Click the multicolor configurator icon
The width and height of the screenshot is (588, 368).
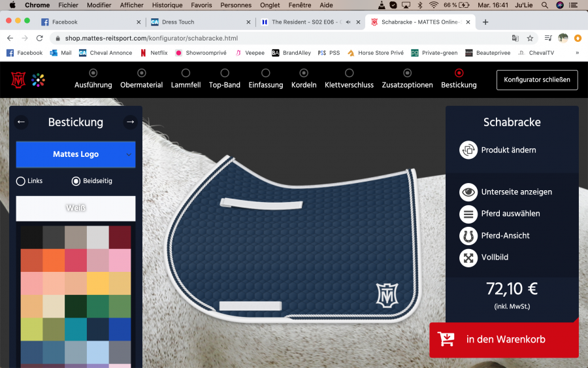(x=39, y=80)
